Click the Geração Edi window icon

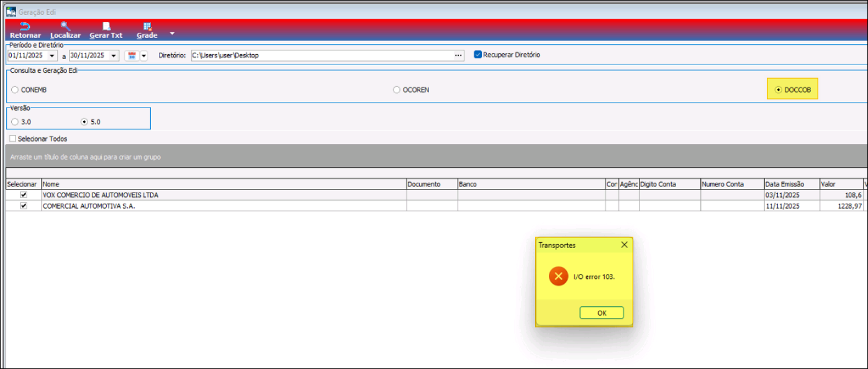11,12
